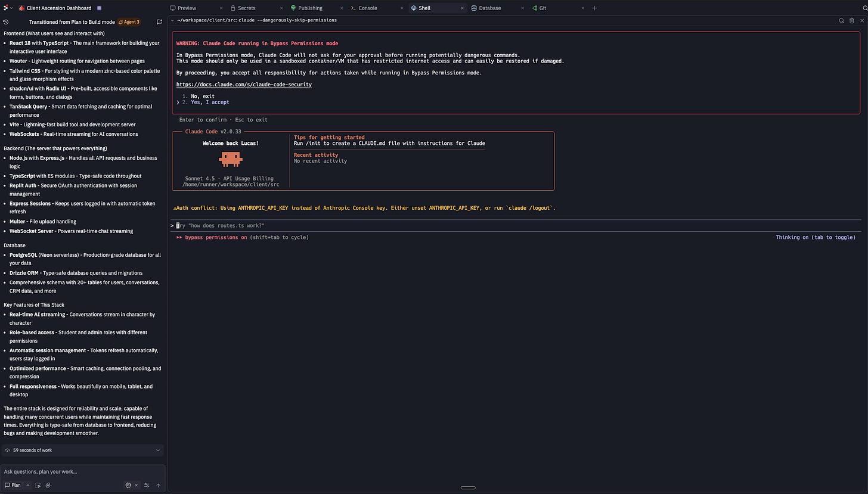Viewport: 868px width, 494px height.
Task: Click the Client Ascension Dashboard project name
Action: 59,8
